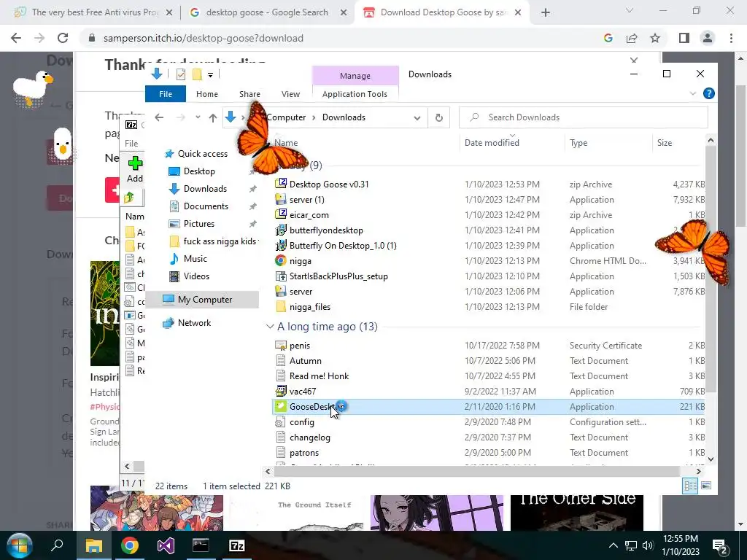Switch to details view layout icon
This screenshot has width=747, height=560.
[x=690, y=486]
